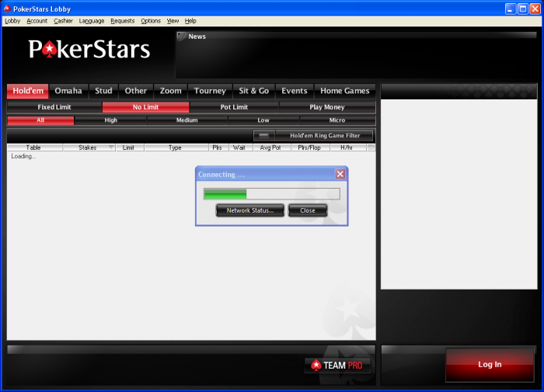This screenshot has width=544, height=392.
Task: Switch to the Zoom tab
Action: tap(170, 91)
